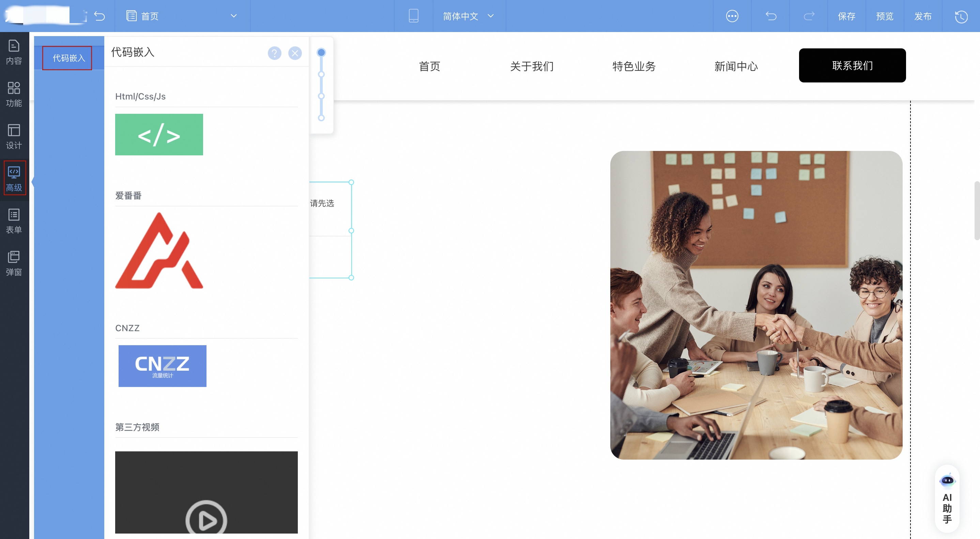Click the 联系我们 black button

[852, 65]
